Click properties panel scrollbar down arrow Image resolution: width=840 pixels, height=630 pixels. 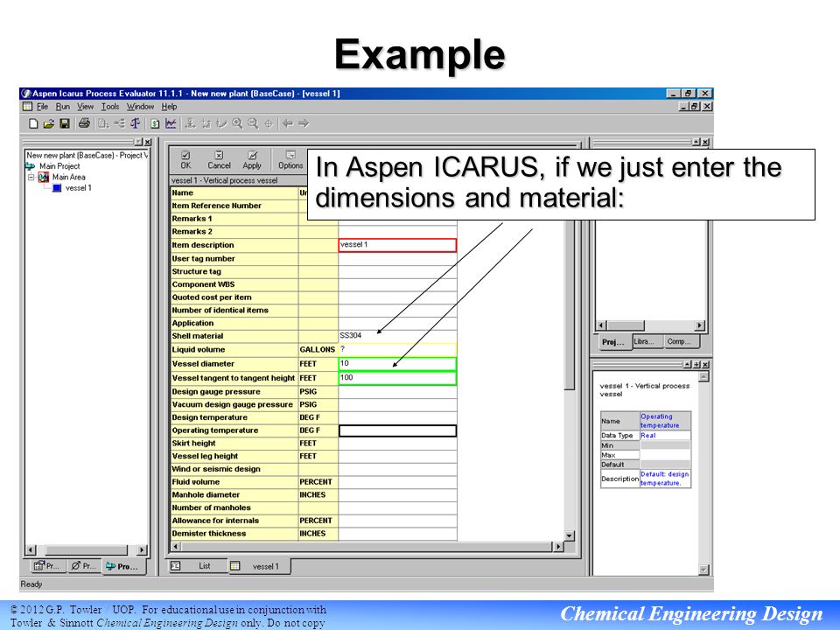(703, 570)
